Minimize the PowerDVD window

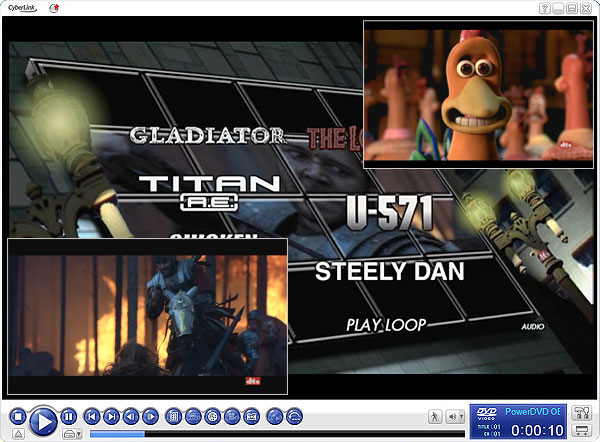coord(558,8)
